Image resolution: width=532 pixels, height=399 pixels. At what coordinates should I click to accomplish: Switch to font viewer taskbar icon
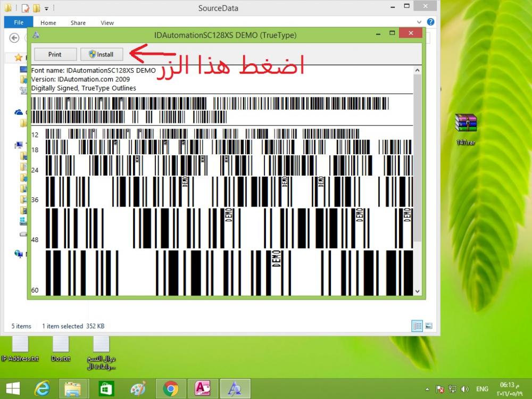coord(235,388)
